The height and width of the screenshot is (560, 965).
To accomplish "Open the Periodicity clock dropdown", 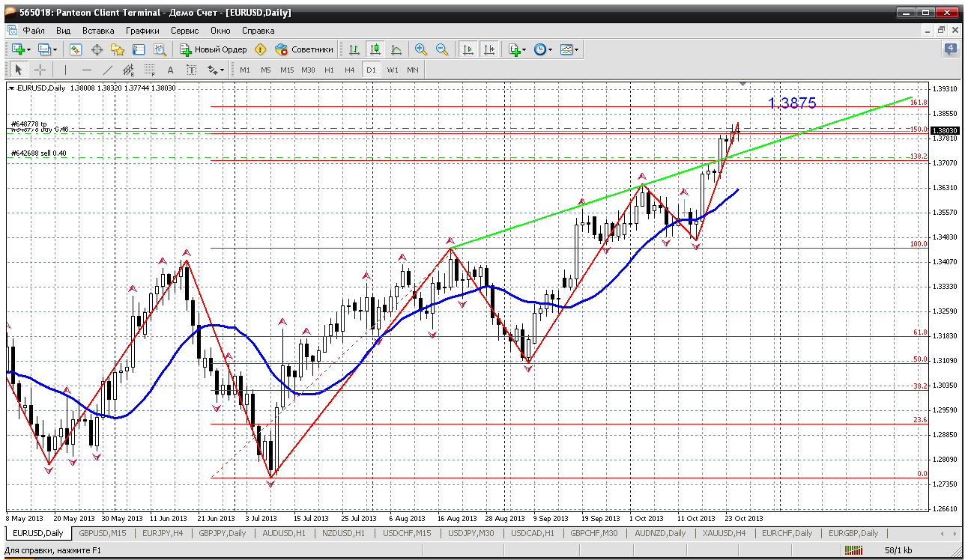I will (543, 49).
